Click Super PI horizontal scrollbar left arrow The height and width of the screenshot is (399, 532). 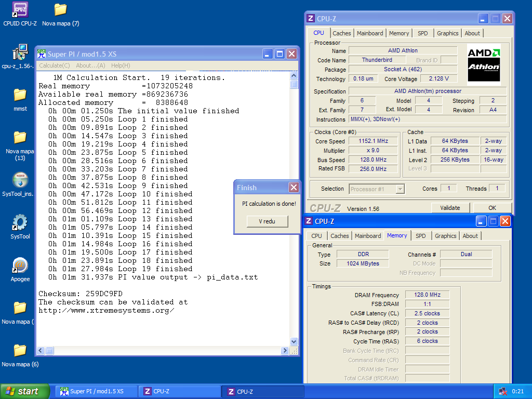pos(41,351)
